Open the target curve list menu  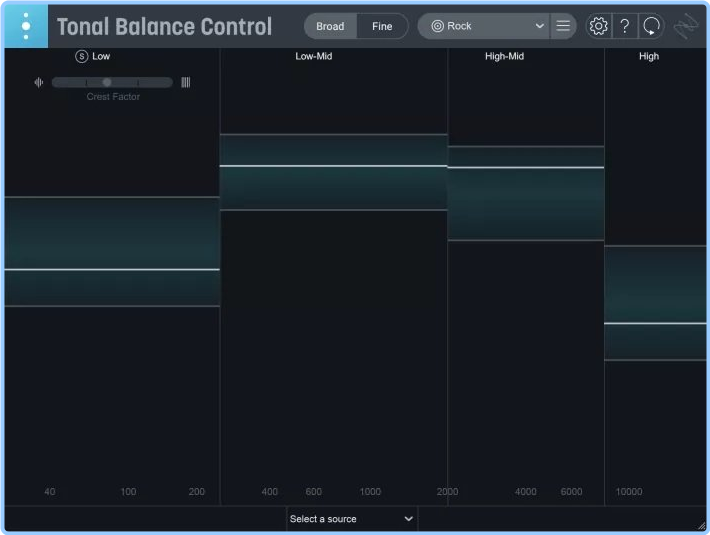(563, 26)
